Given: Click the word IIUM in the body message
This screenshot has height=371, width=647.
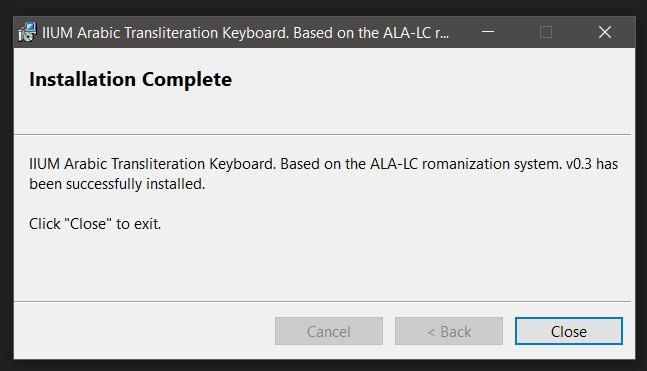Looking at the screenshot, I should [x=45, y=164].
